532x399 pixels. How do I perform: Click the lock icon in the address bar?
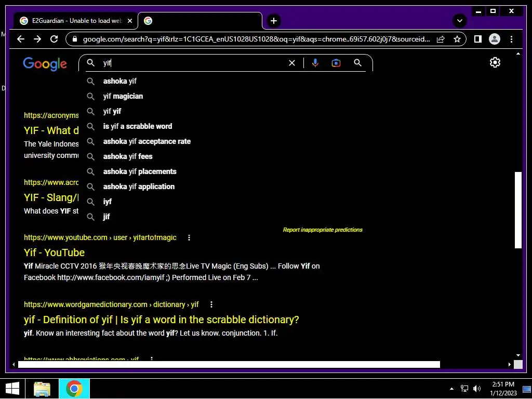coord(75,39)
